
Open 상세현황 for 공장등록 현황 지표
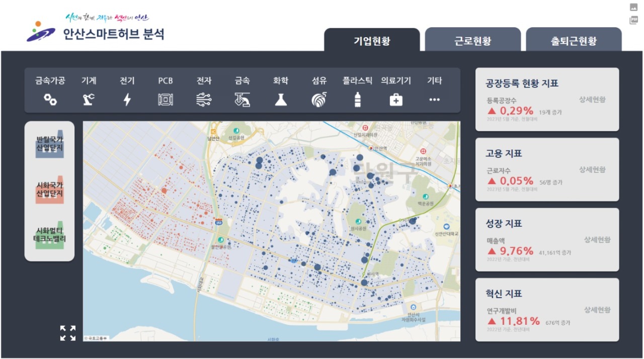pyautogui.click(x=592, y=100)
